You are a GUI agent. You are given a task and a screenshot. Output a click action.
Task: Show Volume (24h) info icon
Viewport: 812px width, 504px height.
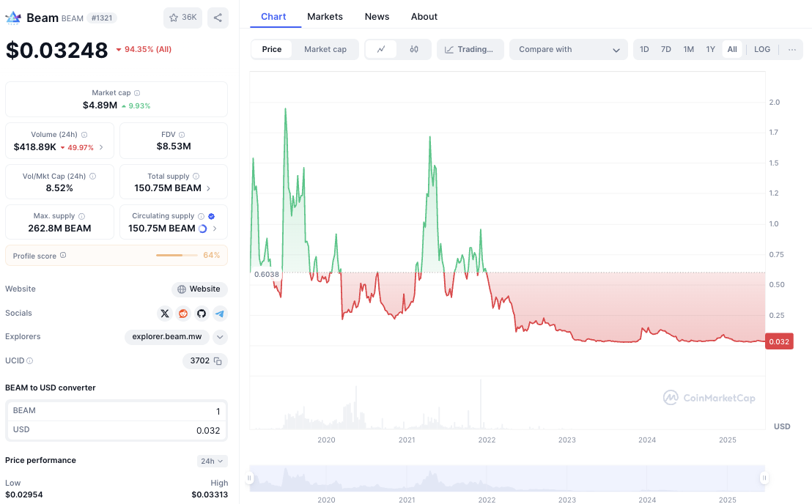click(84, 135)
